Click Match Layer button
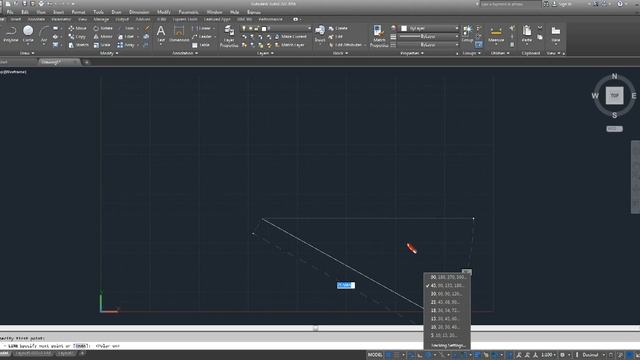 (289, 45)
